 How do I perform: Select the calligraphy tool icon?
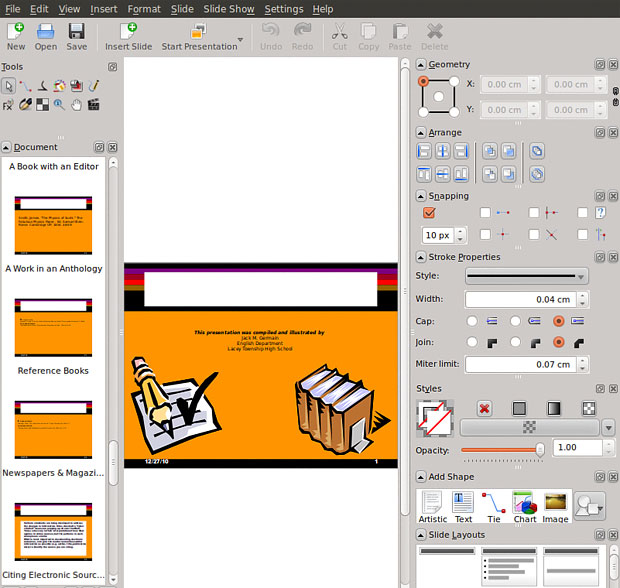tap(43, 86)
